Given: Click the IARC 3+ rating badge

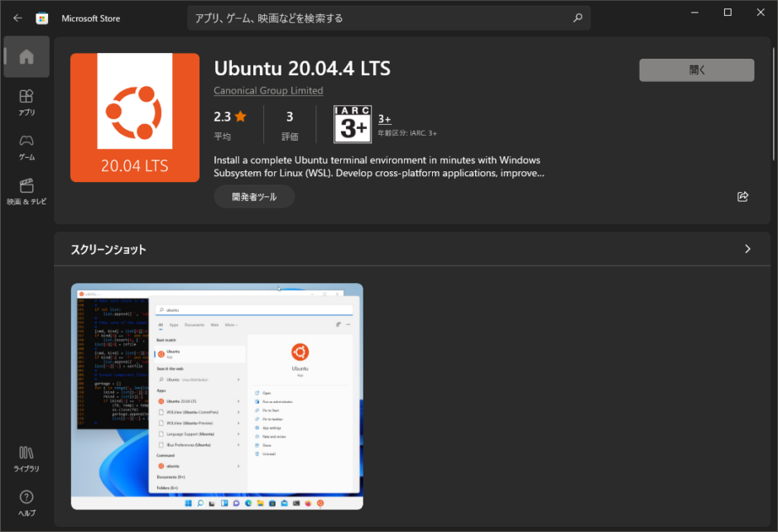Looking at the screenshot, I should (x=352, y=124).
